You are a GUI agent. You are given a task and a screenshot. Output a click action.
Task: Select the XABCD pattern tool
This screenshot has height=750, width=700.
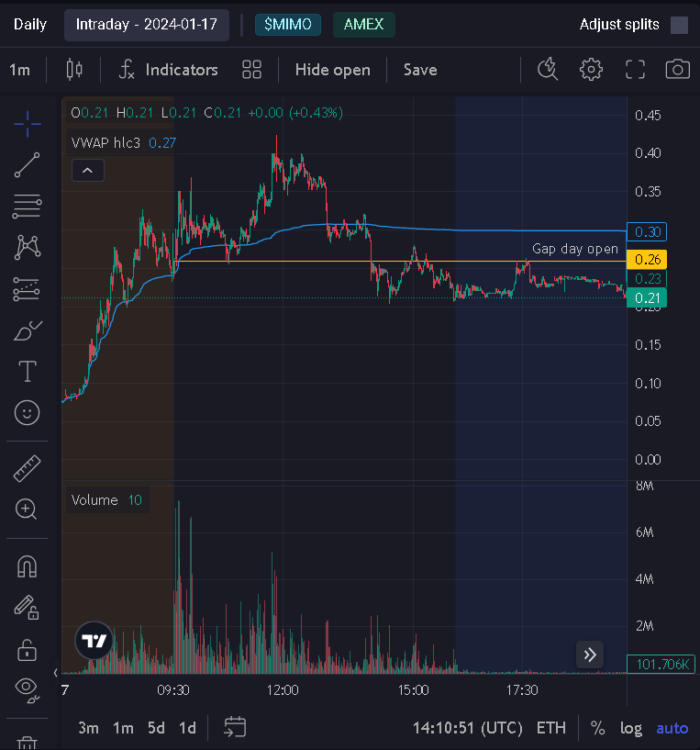pyautogui.click(x=28, y=247)
